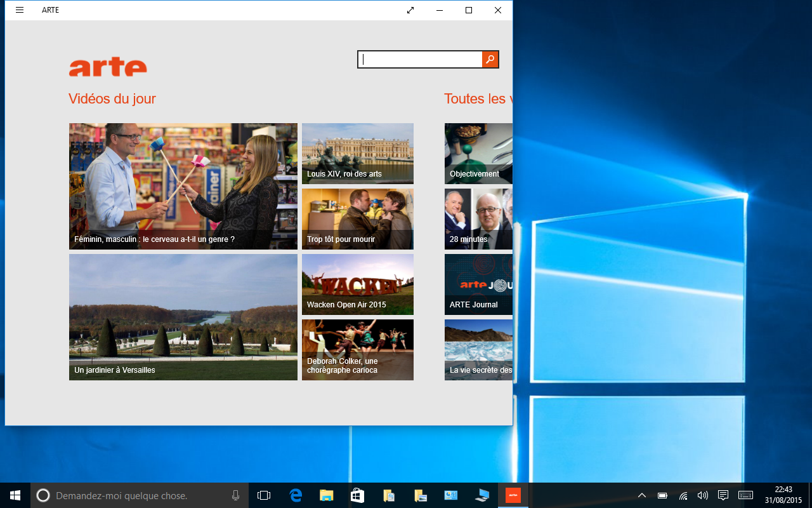812x508 pixels.
Task: Click the taskbar folder icon with document overlay
Action: pos(389,495)
